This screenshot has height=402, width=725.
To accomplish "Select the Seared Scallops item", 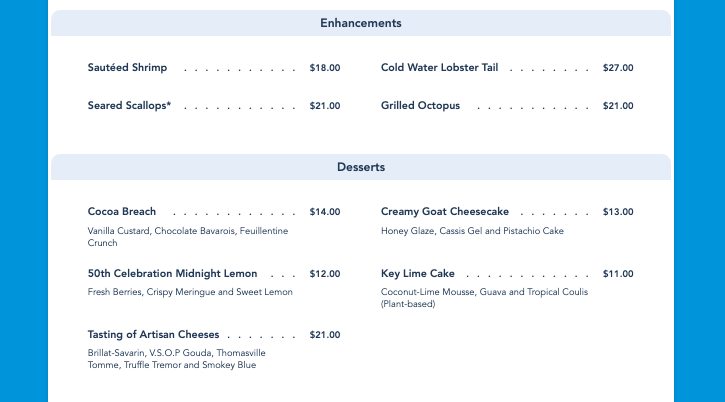I will pyautogui.click(x=129, y=106).
